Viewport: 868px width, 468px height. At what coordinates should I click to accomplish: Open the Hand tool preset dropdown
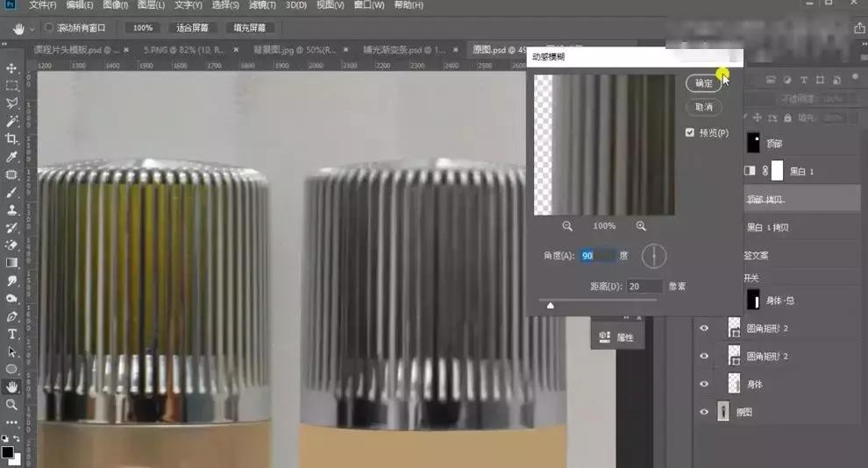32,28
